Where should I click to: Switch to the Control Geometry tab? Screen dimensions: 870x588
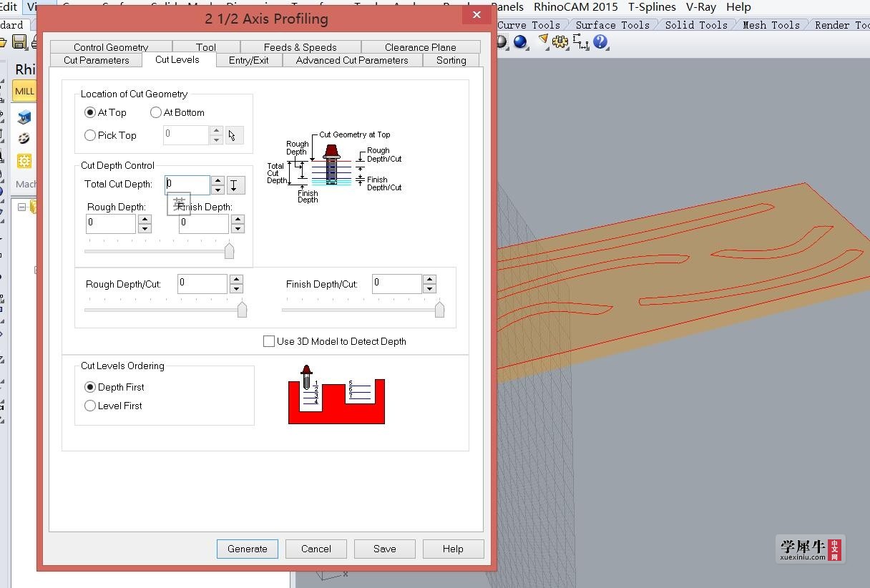[111, 47]
